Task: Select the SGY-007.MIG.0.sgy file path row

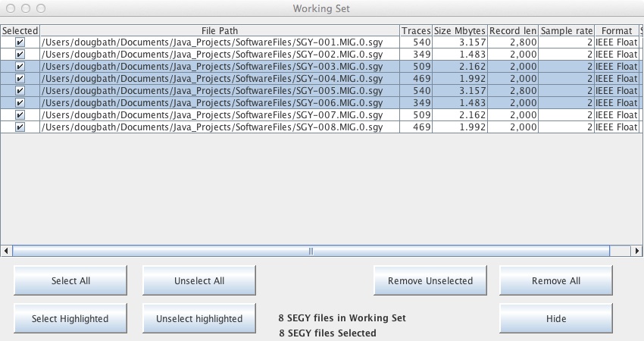Action: [219, 115]
